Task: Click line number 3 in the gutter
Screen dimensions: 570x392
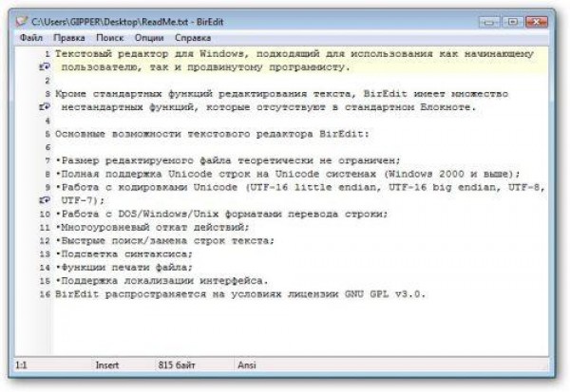Action: pos(47,94)
